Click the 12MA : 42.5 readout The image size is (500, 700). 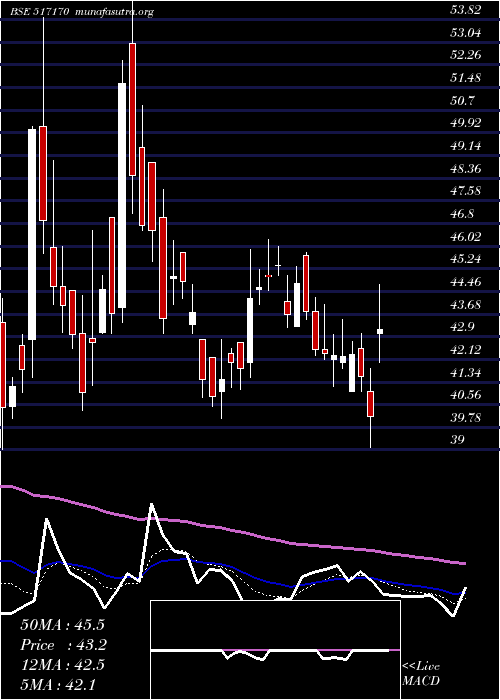coord(62,665)
